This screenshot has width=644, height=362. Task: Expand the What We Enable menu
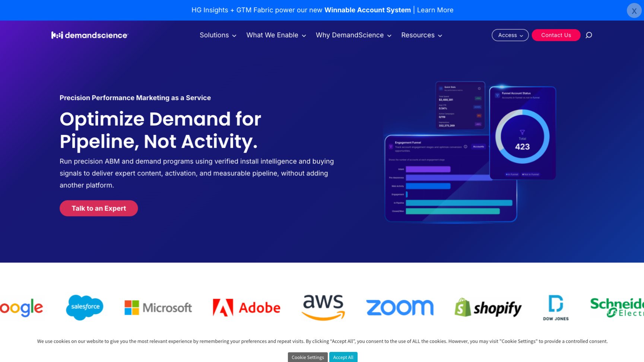pos(276,35)
